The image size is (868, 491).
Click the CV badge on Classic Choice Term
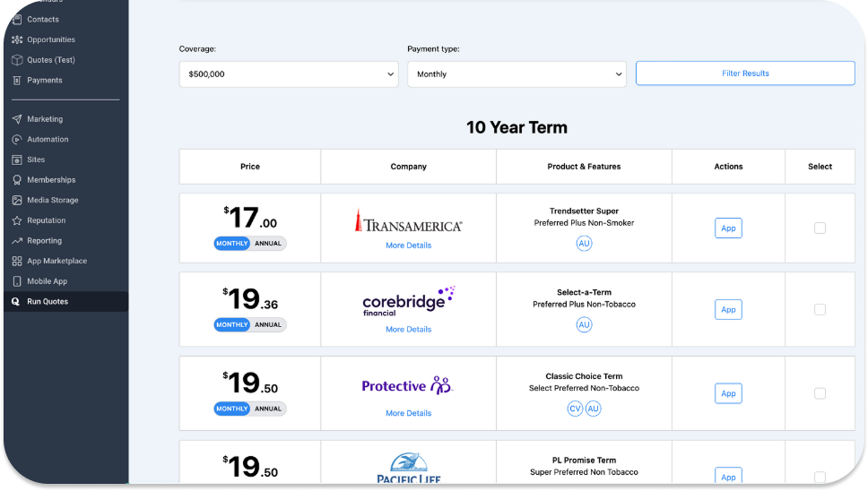click(575, 409)
